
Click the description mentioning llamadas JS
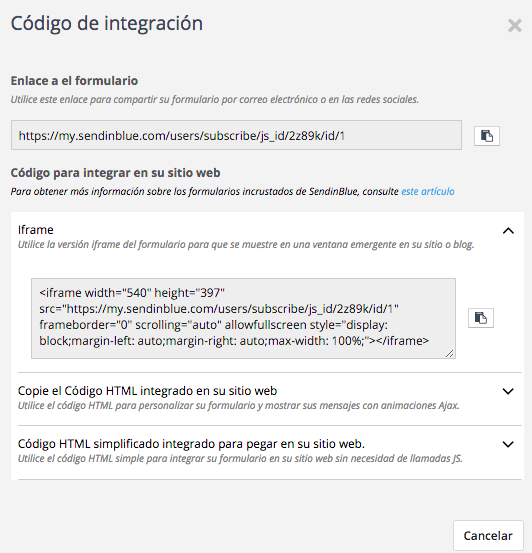240,458
